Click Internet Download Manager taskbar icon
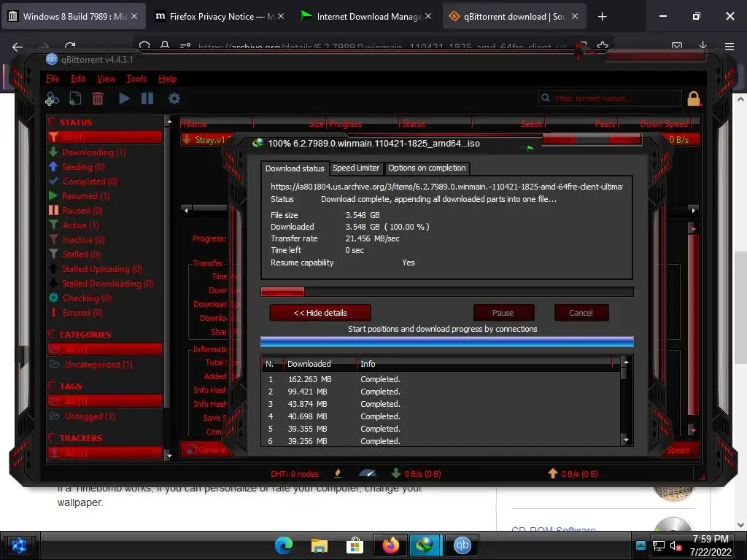 click(425, 545)
